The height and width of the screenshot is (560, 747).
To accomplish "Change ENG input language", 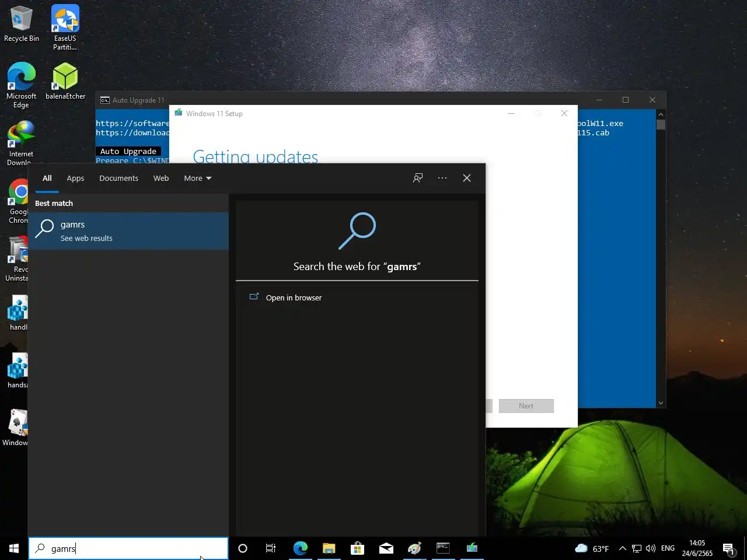I will coord(668,548).
